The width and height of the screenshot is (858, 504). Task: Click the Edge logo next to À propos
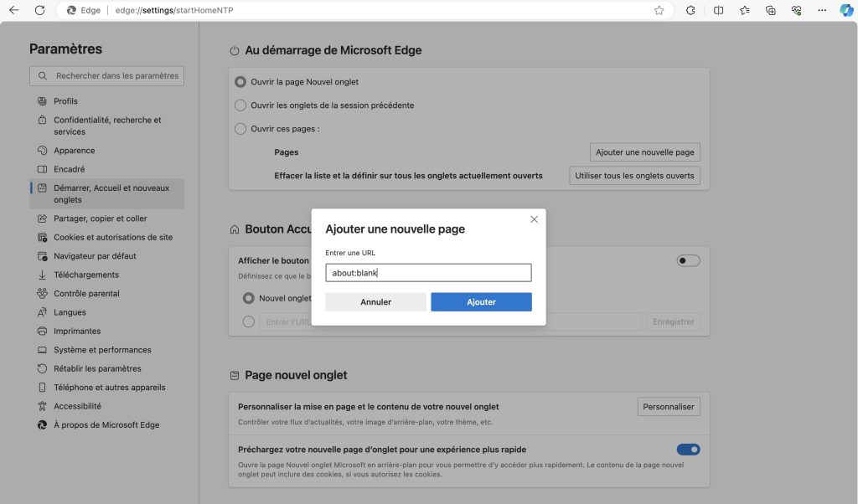[42, 424]
